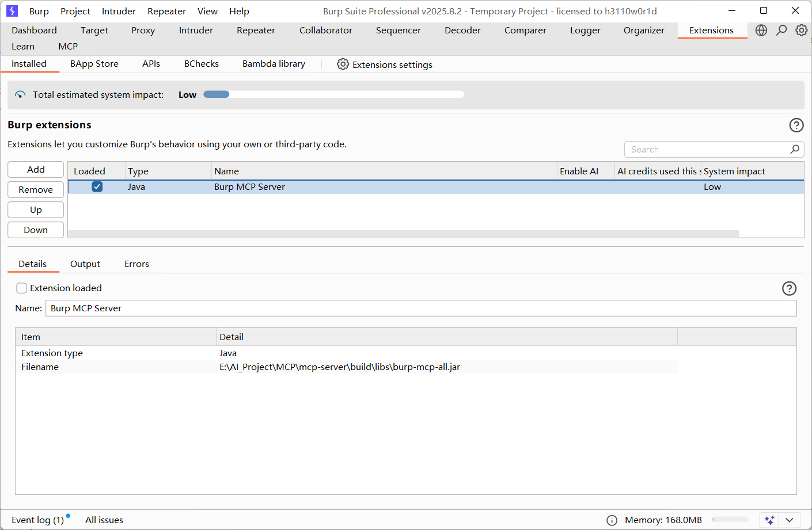
Task: Click help icon beside Burp extensions heading
Action: [x=796, y=125]
